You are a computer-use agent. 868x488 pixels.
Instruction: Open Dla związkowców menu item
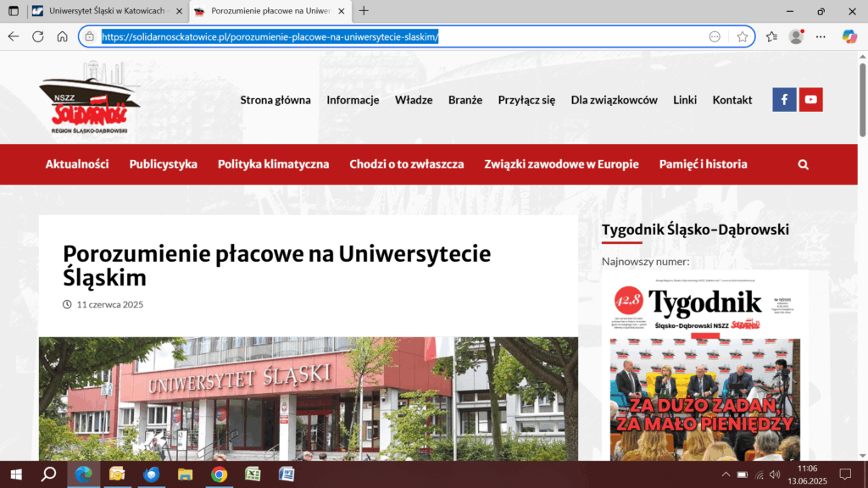(x=614, y=100)
